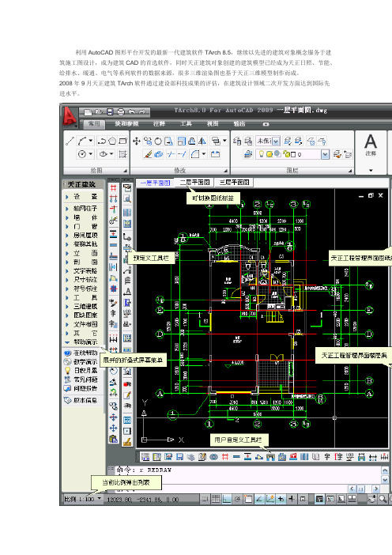Click the command line input area
The height and width of the screenshot is (555, 392).
click(x=230, y=489)
